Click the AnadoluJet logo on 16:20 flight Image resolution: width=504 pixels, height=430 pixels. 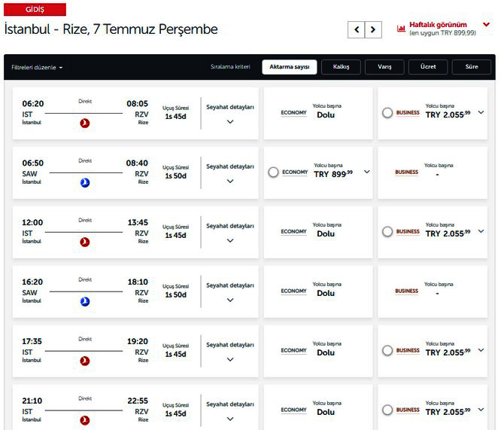[85, 301]
